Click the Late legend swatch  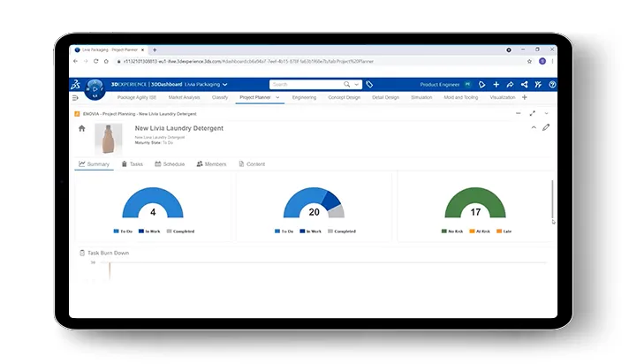[x=499, y=231]
